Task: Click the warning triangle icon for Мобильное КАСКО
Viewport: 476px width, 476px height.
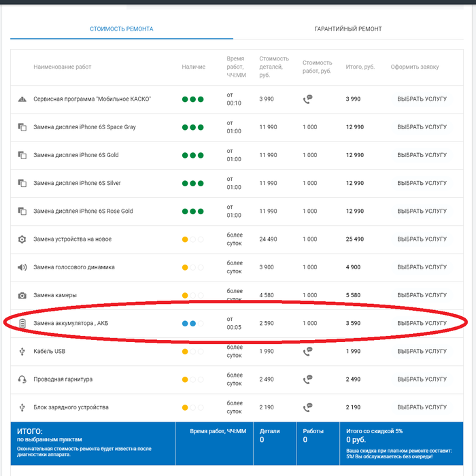Action: coord(22,99)
